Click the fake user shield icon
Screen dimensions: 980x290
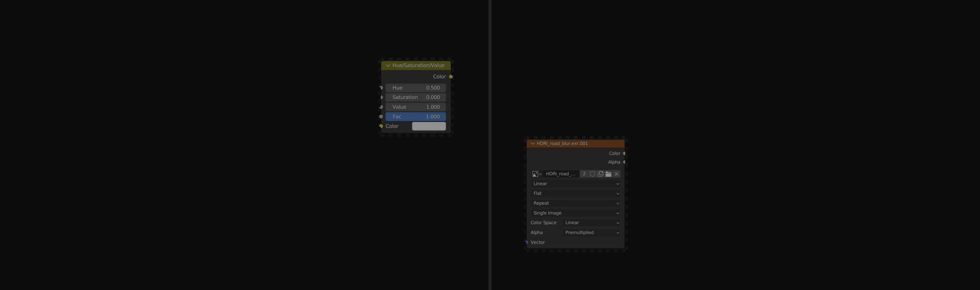(593, 174)
